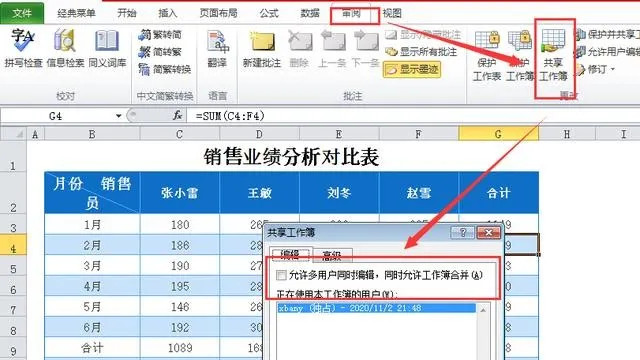Click cell with value 186
The image size is (640, 360).
[180, 245]
